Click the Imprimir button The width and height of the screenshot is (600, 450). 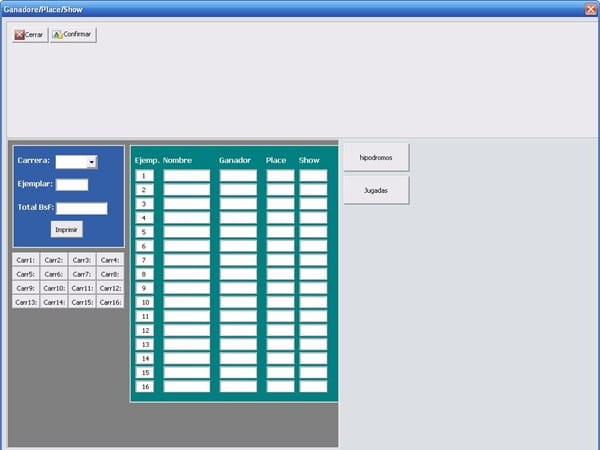(67, 230)
